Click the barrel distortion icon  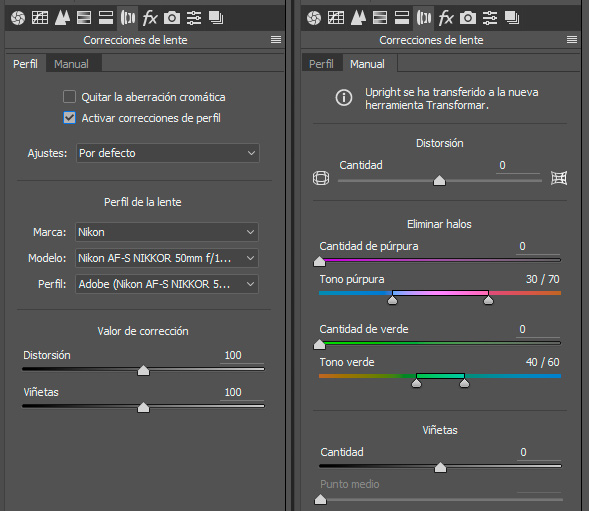pos(321,178)
